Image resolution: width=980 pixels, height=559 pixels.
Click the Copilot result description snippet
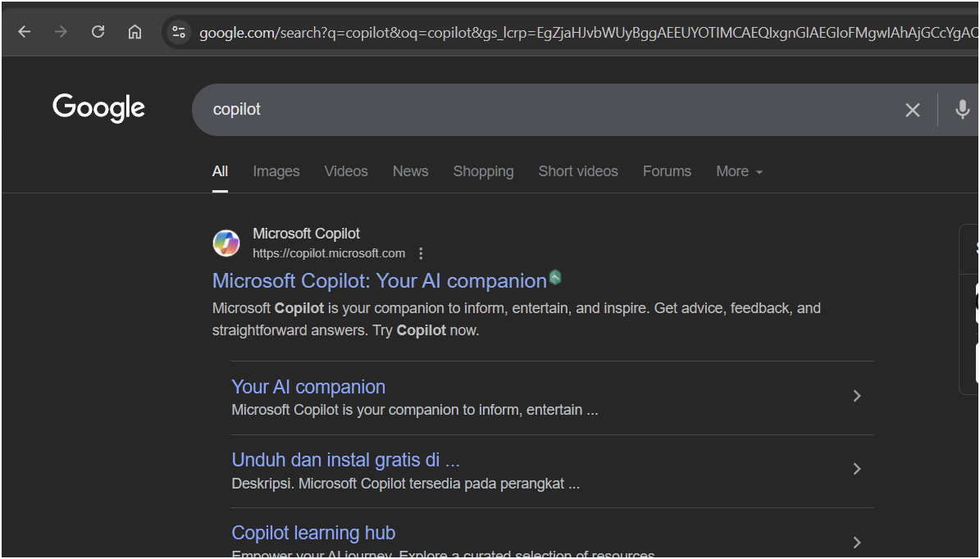[x=517, y=319]
